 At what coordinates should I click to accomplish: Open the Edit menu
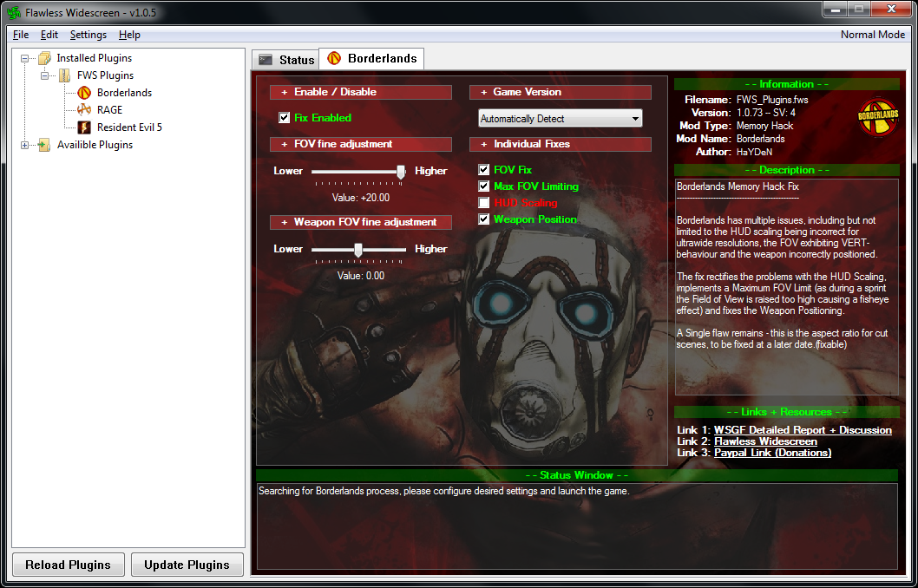coord(49,35)
